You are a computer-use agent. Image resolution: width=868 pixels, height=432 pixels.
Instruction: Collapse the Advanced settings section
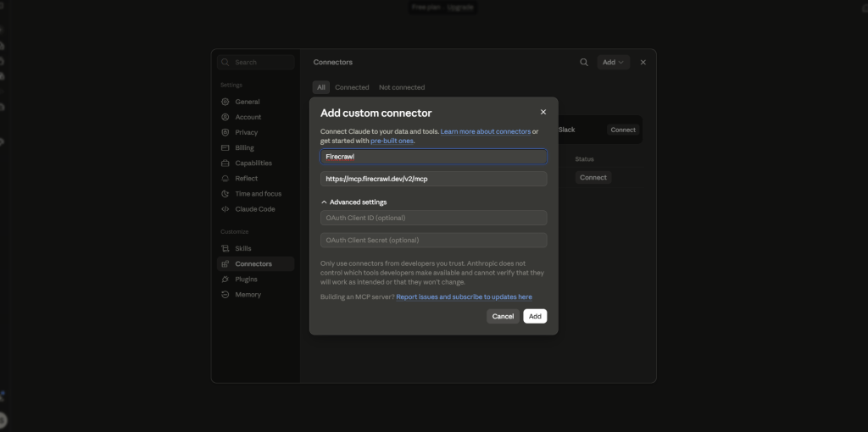(353, 202)
